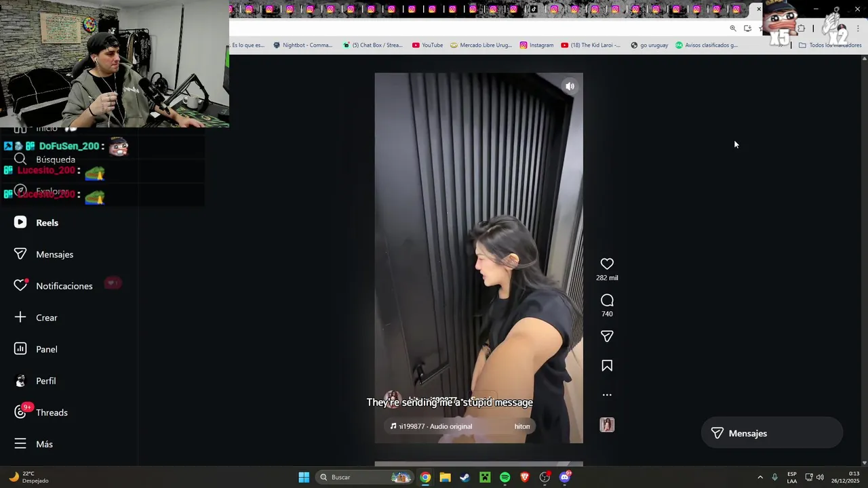Like the reel with the heart icon
Viewport: 868px width, 488px height.
coord(607,264)
